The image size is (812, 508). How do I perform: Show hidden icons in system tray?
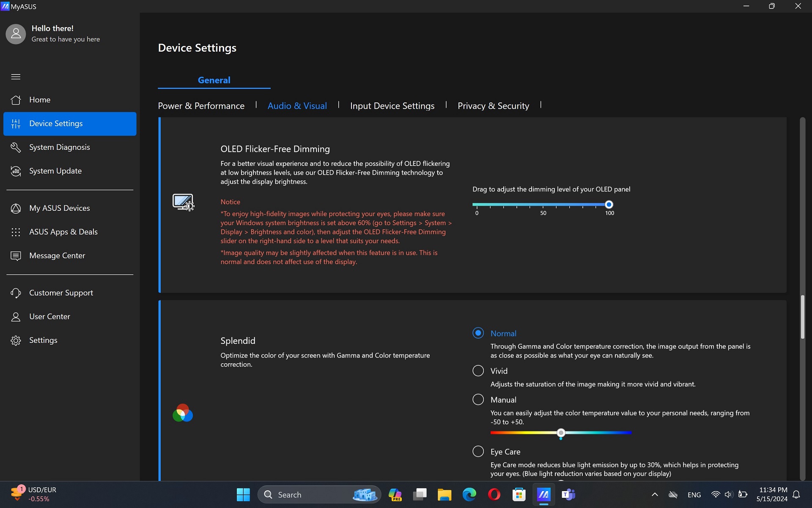tap(655, 494)
